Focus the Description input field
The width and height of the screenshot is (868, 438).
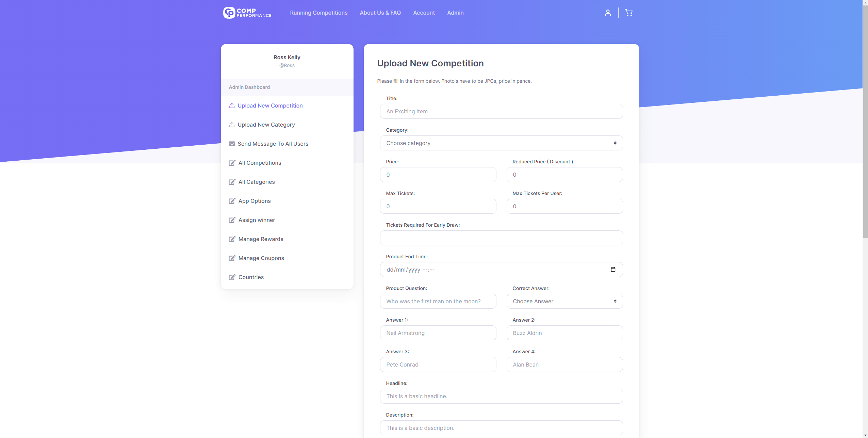pos(501,428)
